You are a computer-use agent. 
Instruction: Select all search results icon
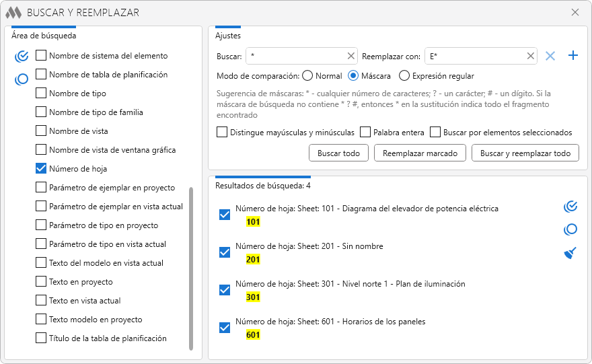point(570,207)
